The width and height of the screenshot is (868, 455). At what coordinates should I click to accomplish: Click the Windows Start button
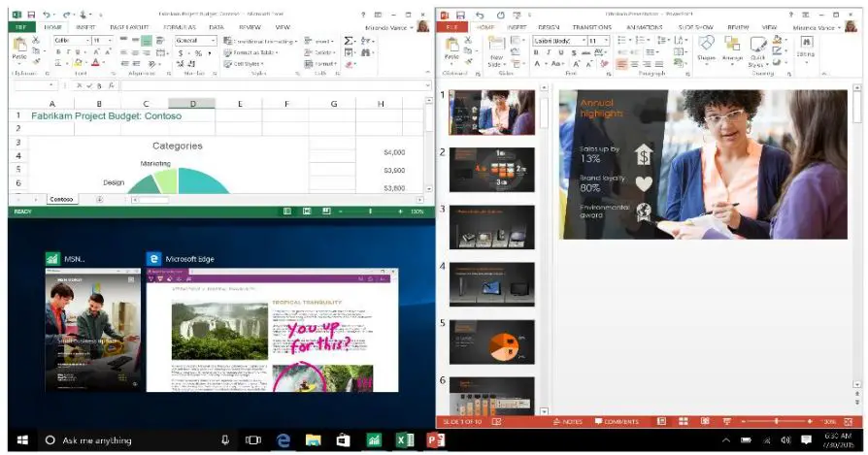coord(22,440)
